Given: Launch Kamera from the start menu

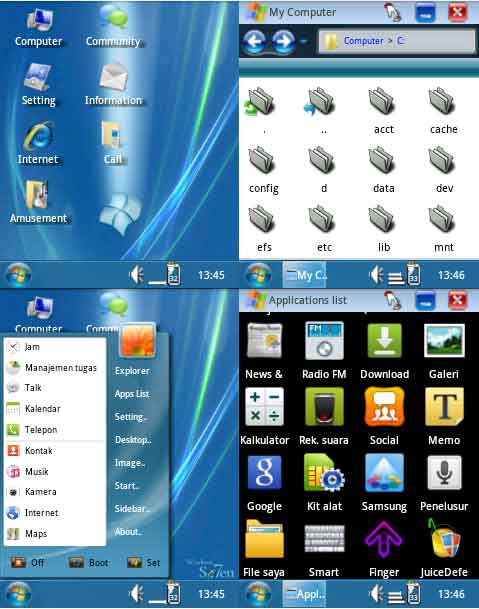Looking at the screenshot, I should [x=54, y=492].
